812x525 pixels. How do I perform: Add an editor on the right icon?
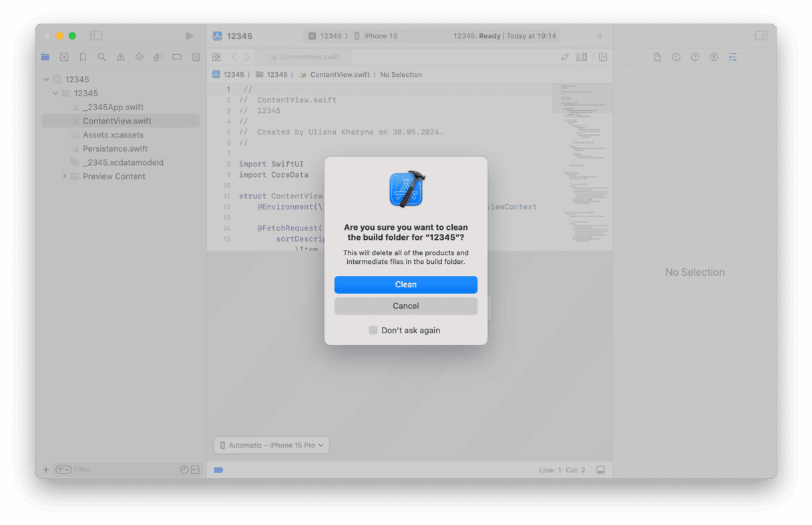tap(603, 57)
